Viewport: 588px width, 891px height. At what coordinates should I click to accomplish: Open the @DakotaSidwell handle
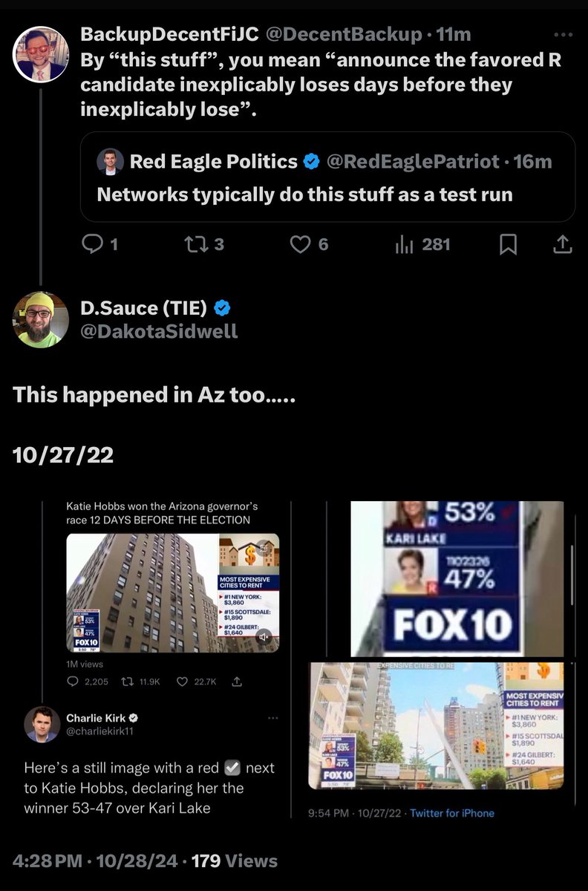point(159,331)
